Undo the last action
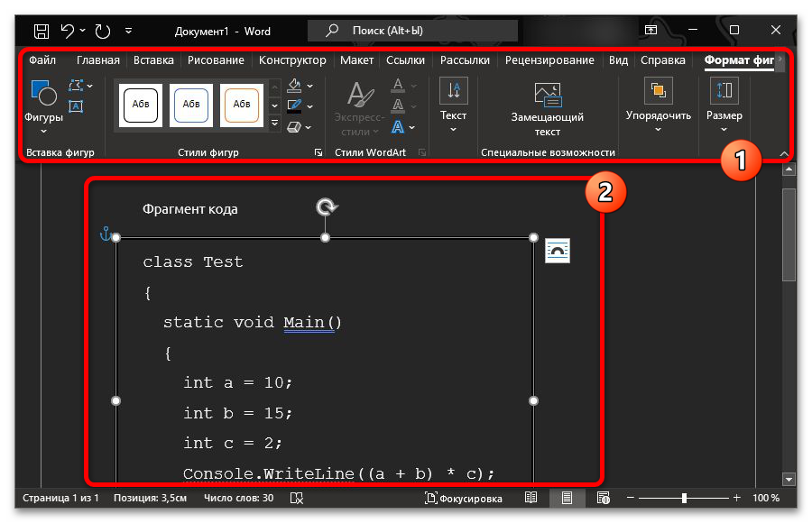Screen dimensions: 812x523 click(x=68, y=31)
